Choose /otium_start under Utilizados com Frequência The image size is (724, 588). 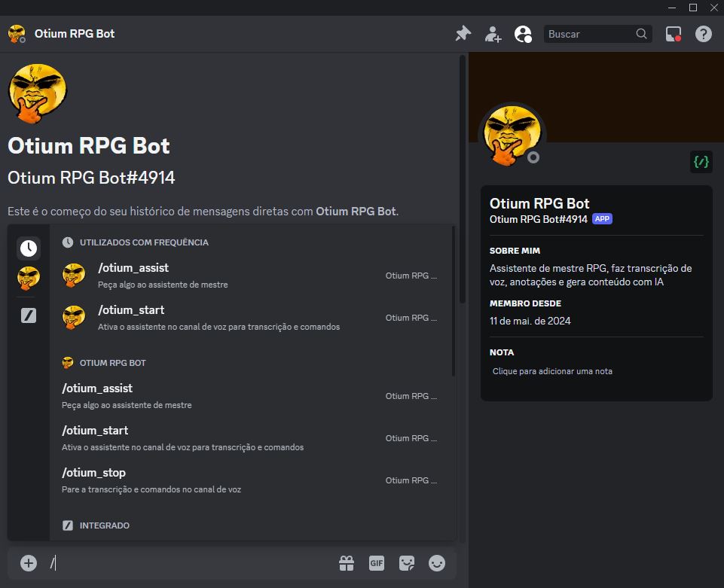click(x=251, y=318)
